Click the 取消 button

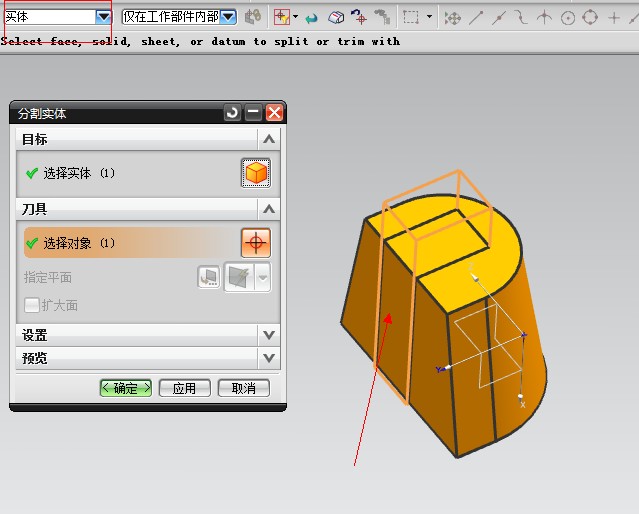click(244, 388)
